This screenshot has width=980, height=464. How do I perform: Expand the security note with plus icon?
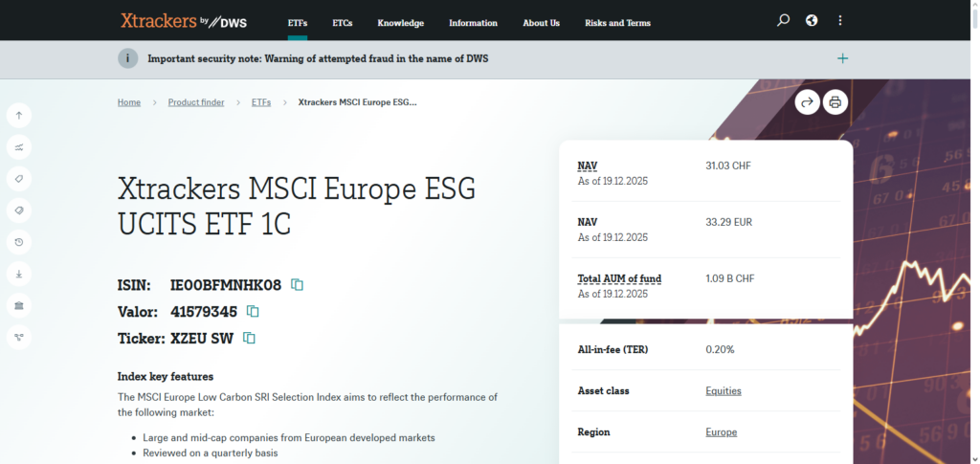(842, 58)
